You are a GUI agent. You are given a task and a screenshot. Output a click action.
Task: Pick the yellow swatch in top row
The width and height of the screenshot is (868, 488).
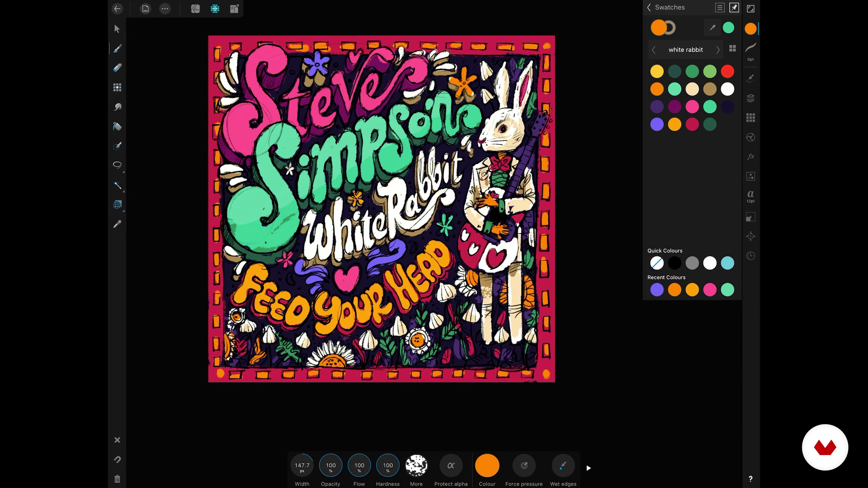click(657, 71)
